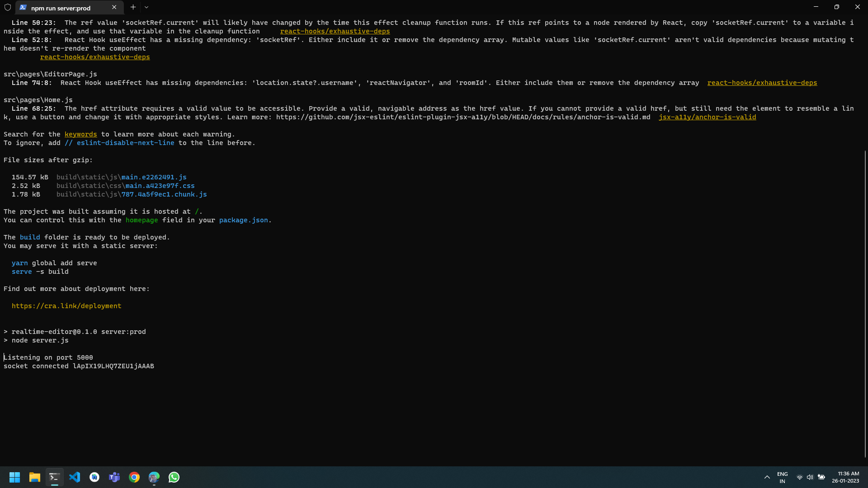
Task: Launch Visual Studio Code from taskbar
Action: pos(75,477)
